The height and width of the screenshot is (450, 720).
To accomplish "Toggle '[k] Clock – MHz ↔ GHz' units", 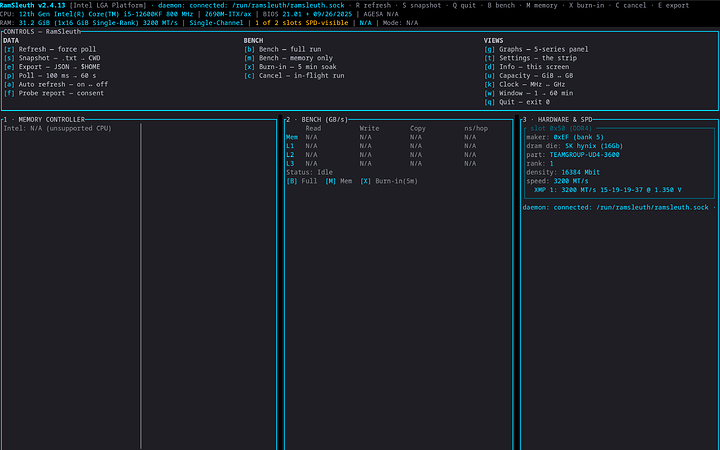I will 524,84.
